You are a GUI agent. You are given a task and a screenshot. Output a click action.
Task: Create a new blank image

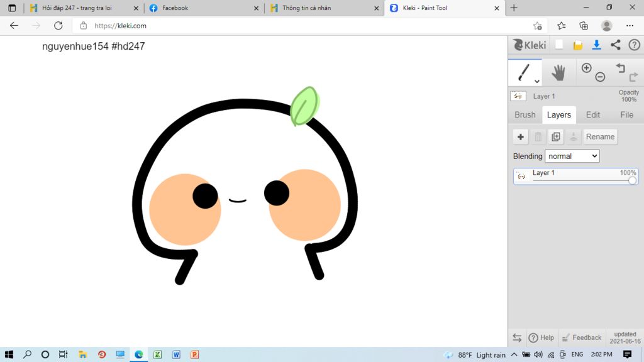[559, 45]
